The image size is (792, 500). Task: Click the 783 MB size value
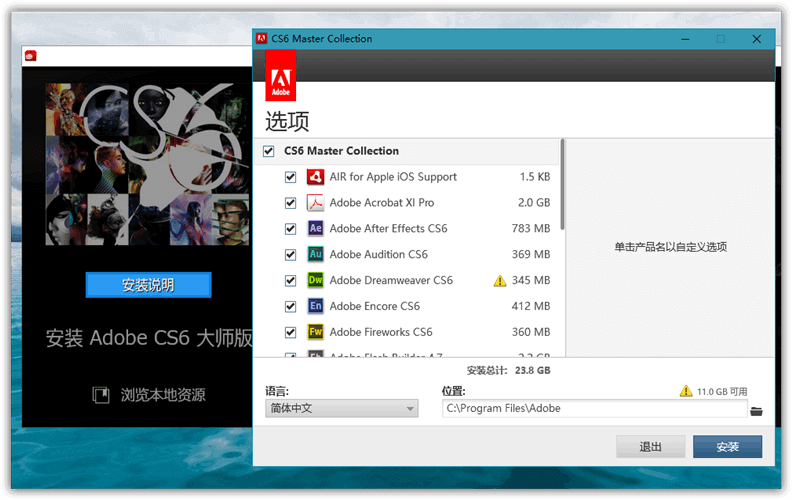coord(531,228)
